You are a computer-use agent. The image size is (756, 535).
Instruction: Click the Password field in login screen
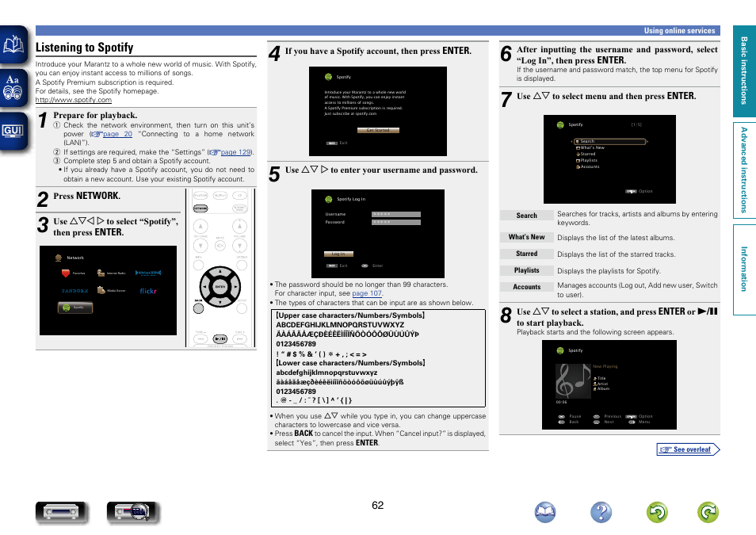tap(396, 223)
